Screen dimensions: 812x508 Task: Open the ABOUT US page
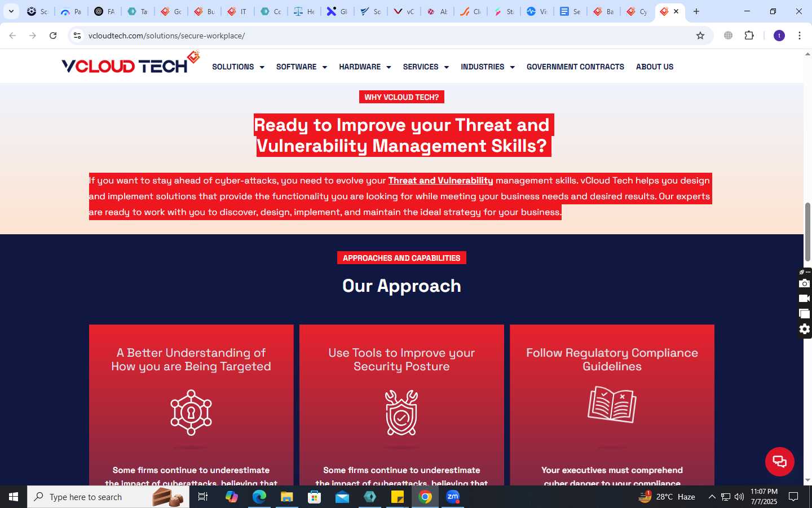[655, 67]
